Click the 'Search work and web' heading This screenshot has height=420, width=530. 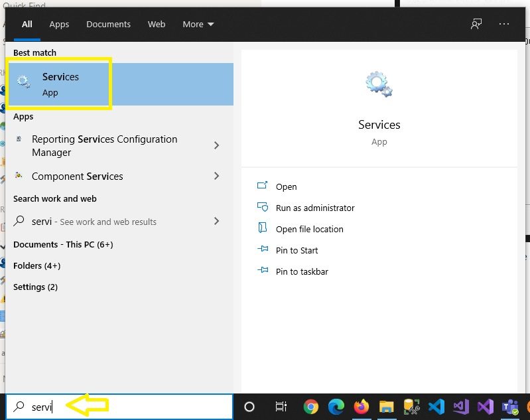(55, 198)
